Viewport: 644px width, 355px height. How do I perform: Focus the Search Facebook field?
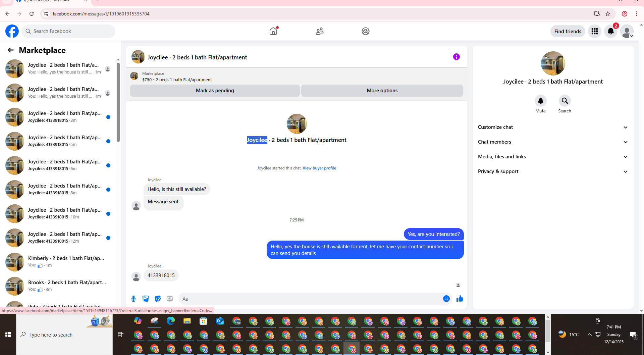[x=68, y=31]
